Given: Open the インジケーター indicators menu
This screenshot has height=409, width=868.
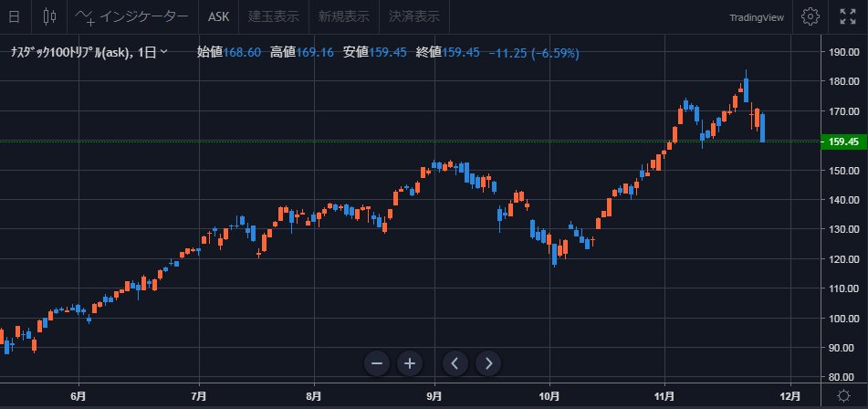Looking at the screenshot, I should (x=132, y=16).
